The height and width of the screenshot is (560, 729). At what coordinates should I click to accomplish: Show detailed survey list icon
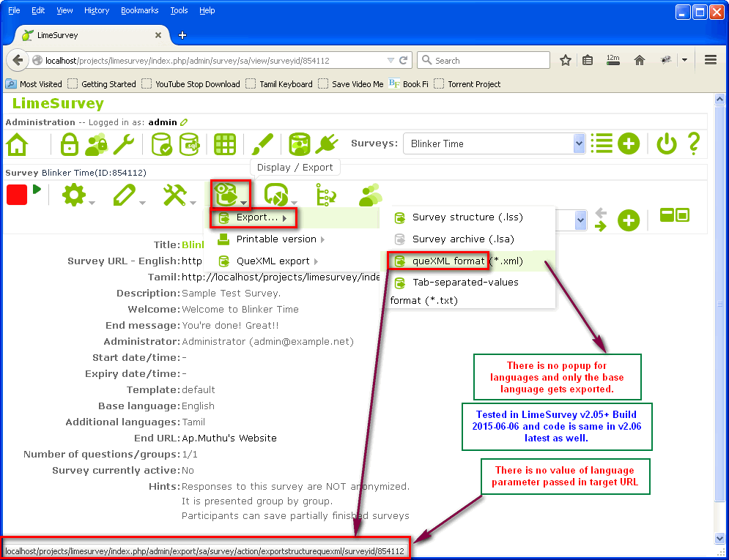click(x=602, y=143)
